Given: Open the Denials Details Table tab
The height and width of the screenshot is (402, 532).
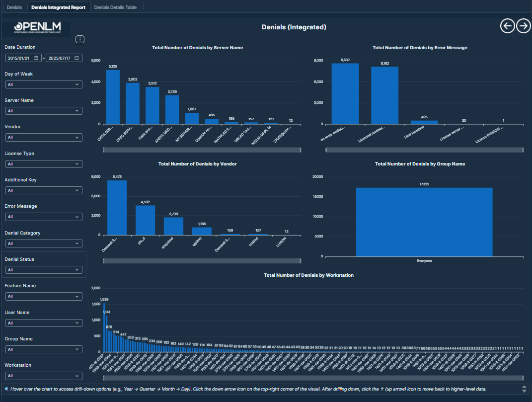Looking at the screenshot, I should tap(119, 7).
